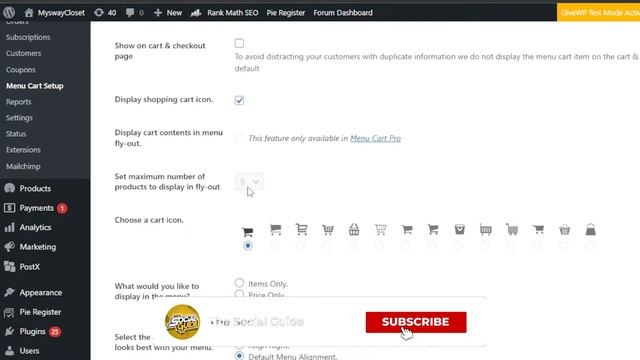Choose the eleventh gray cart icon
The image size is (640, 360).
[512, 229]
